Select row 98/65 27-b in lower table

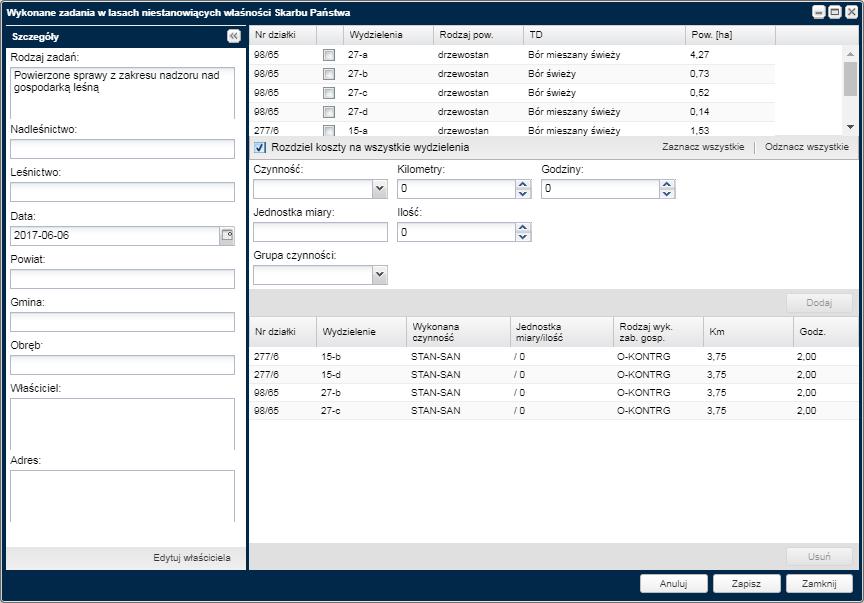point(554,393)
